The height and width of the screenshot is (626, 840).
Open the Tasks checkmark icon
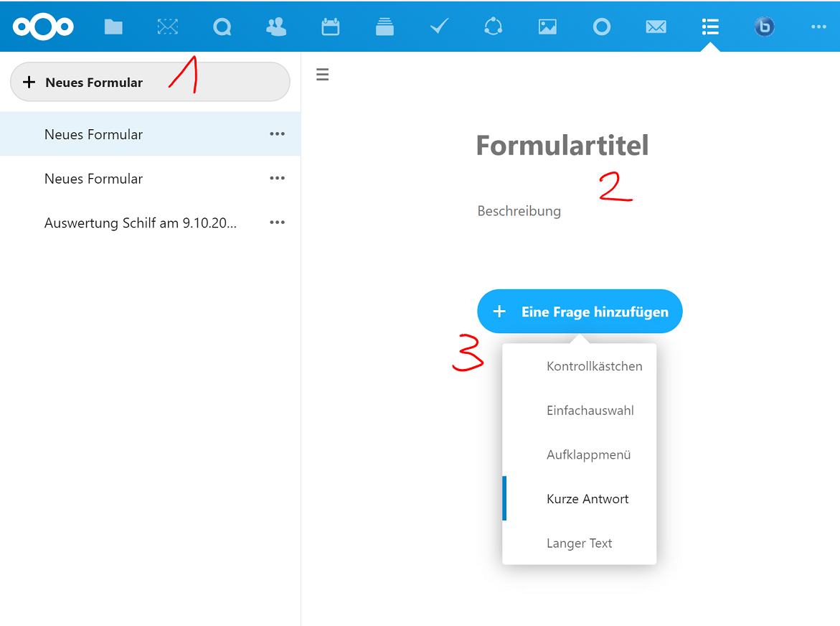pos(439,27)
